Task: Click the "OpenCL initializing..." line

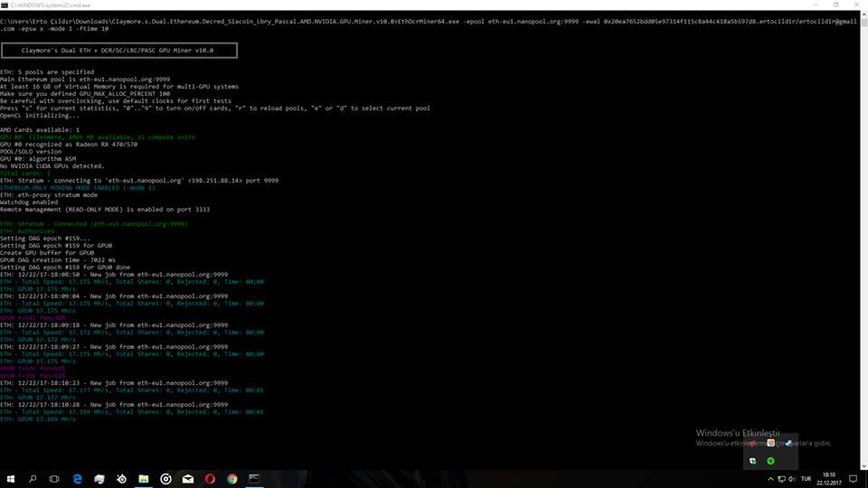Action: click(x=40, y=116)
